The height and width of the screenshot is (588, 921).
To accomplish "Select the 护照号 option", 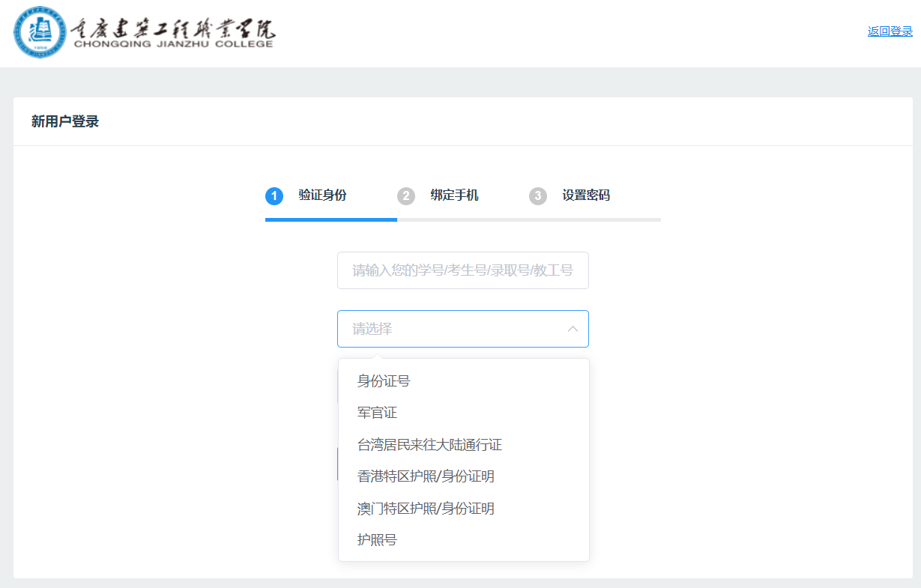I will [377, 540].
